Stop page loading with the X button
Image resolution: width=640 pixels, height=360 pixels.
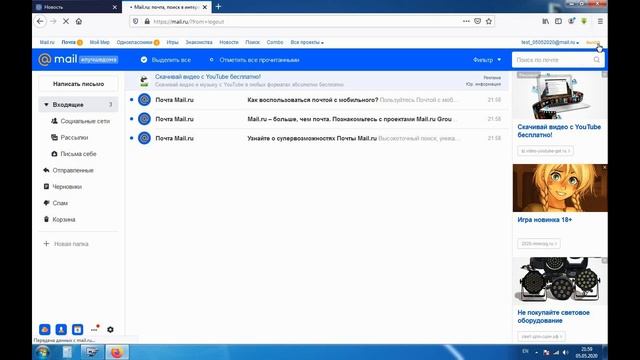[66, 21]
